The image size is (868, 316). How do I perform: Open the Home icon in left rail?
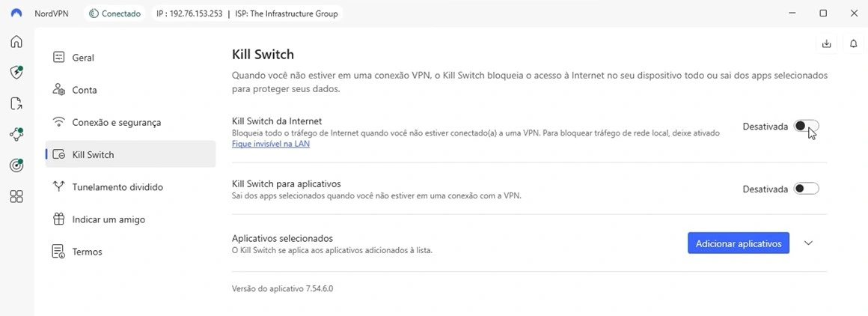(16, 42)
